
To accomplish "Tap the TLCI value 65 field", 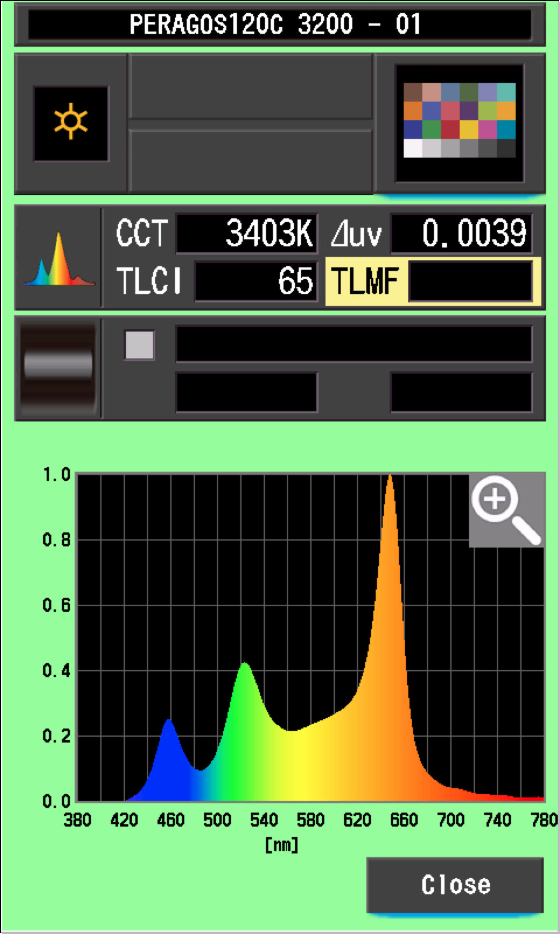I will (257, 281).
